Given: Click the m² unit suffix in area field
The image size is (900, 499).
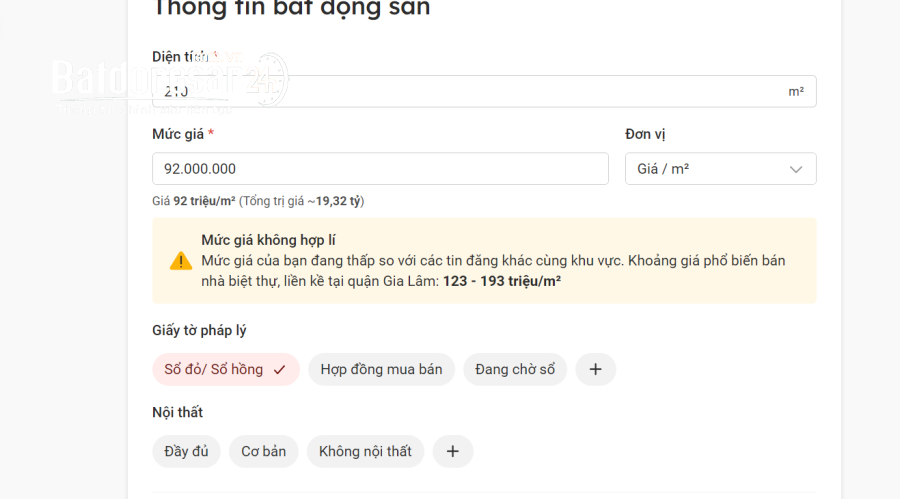Looking at the screenshot, I should [796, 91].
